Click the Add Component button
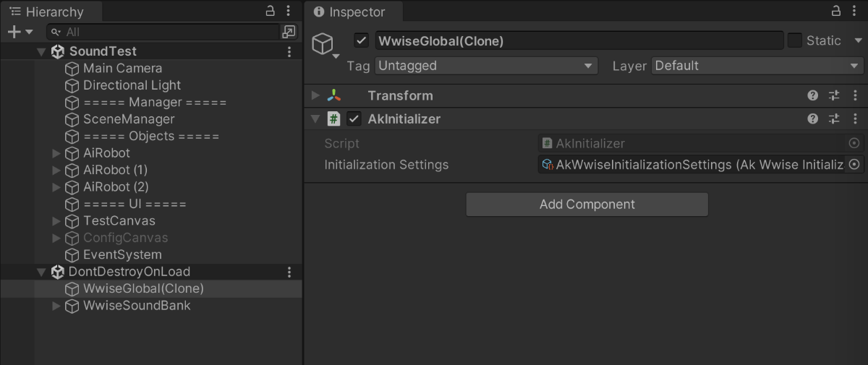This screenshot has height=365, width=868. (587, 205)
